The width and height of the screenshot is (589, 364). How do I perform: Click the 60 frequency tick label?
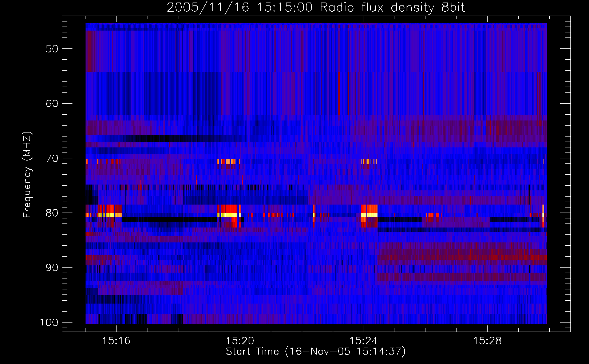click(x=52, y=104)
